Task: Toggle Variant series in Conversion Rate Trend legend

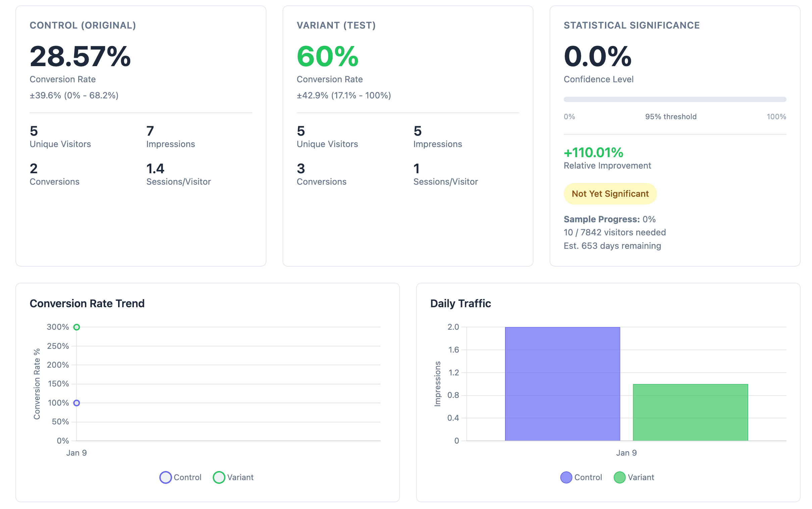Action: (x=233, y=477)
